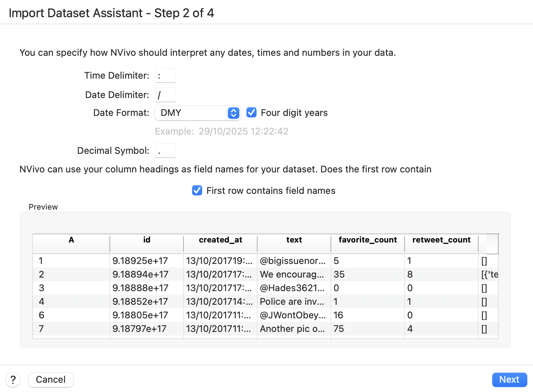
Task: Click the text column header
Action: 294,240
